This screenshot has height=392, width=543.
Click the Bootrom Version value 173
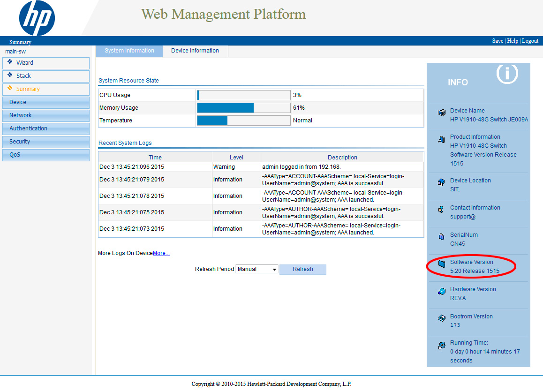pos(455,325)
